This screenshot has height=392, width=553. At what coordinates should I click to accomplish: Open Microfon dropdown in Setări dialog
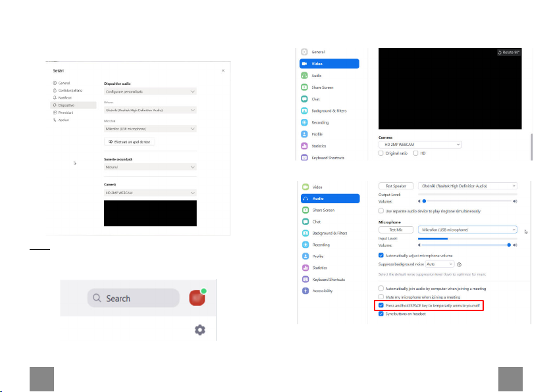[x=150, y=129]
